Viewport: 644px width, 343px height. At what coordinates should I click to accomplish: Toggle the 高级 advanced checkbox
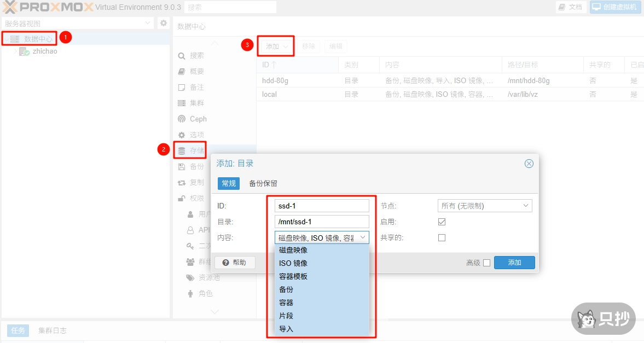(486, 263)
